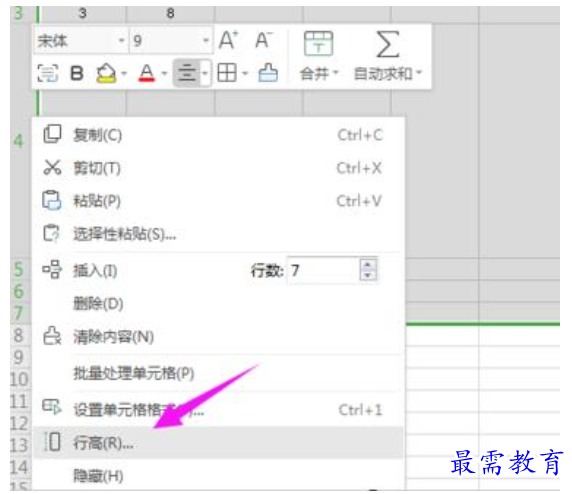Screen dimensions: 572x494
Task: Choose 复制(C) from the context menu
Action: pos(219,135)
